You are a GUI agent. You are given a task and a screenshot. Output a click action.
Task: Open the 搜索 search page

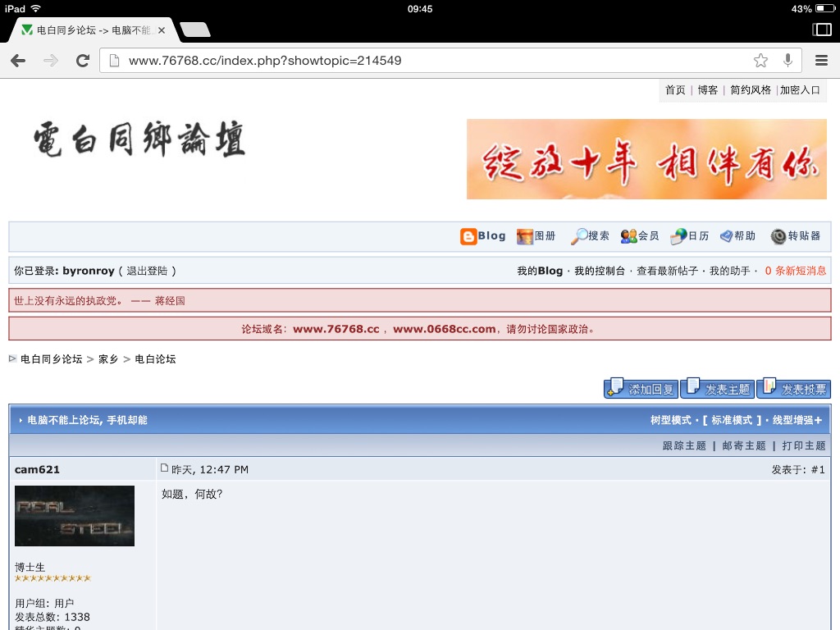pos(591,236)
